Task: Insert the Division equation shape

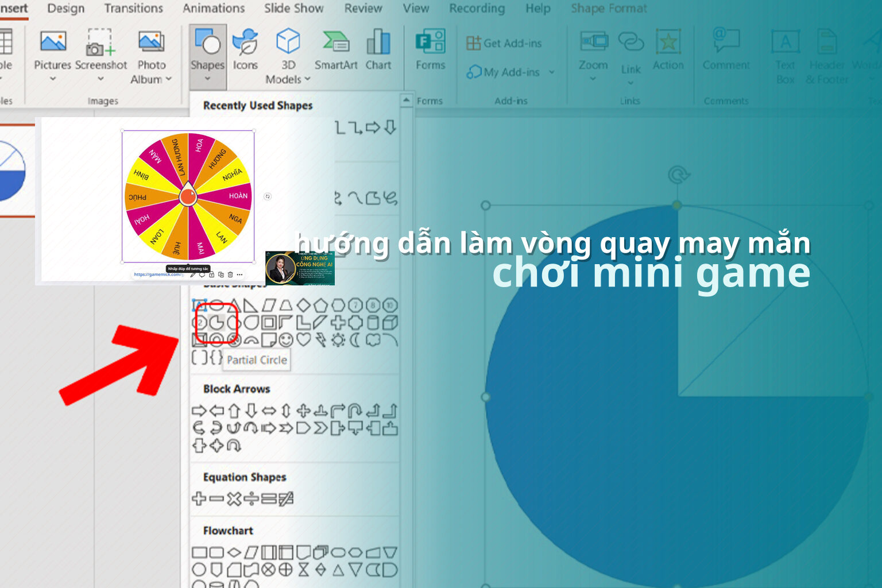Action: click(x=251, y=499)
